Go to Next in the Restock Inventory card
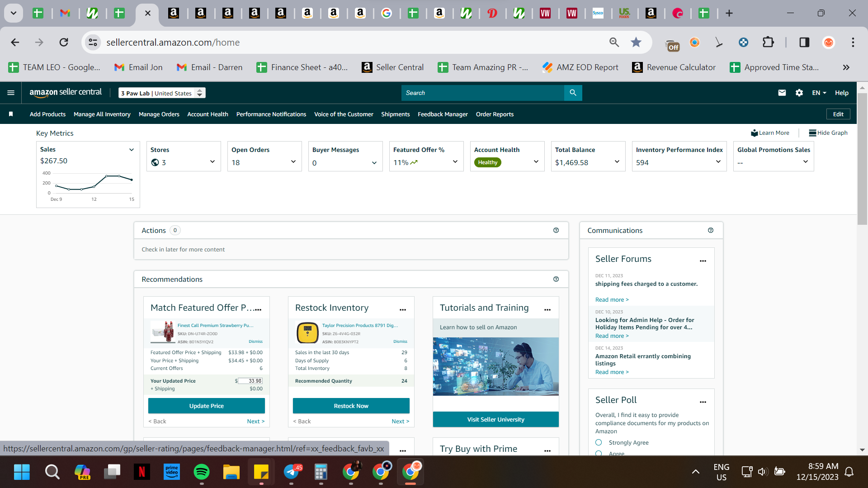Image resolution: width=868 pixels, height=488 pixels. click(400, 421)
